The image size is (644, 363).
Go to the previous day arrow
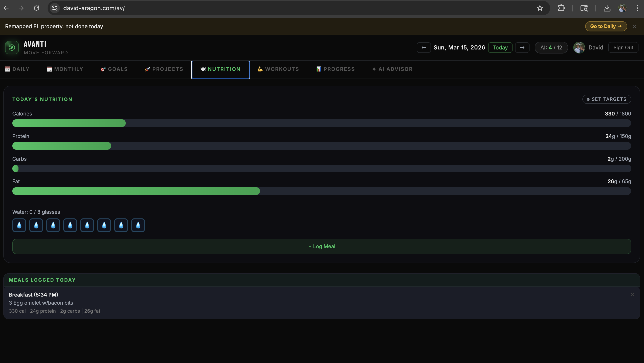pyautogui.click(x=424, y=48)
